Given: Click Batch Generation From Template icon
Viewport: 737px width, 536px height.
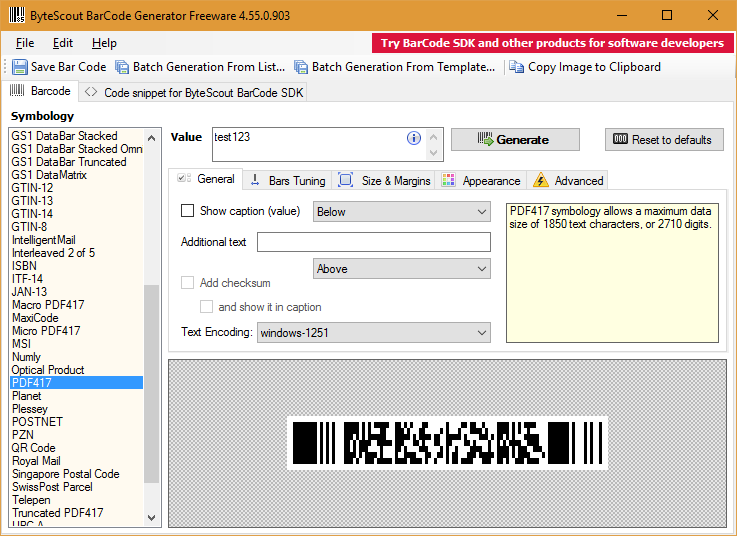Looking at the screenshot, I should click(x=301, y=67).
